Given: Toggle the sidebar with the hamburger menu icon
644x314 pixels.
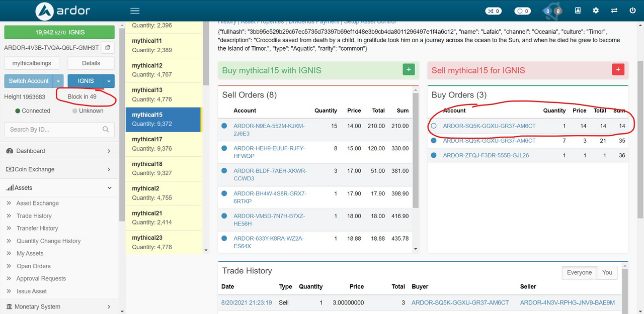Looking at the screenshot, I should (x=135, y=11).
